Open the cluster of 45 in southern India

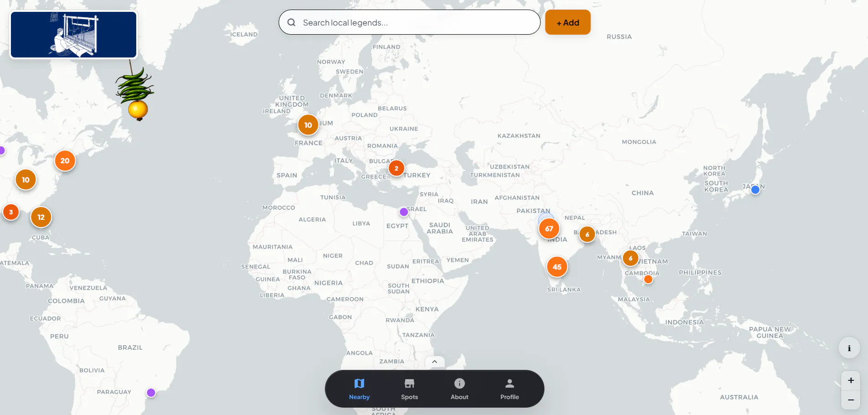pos(557,267)
